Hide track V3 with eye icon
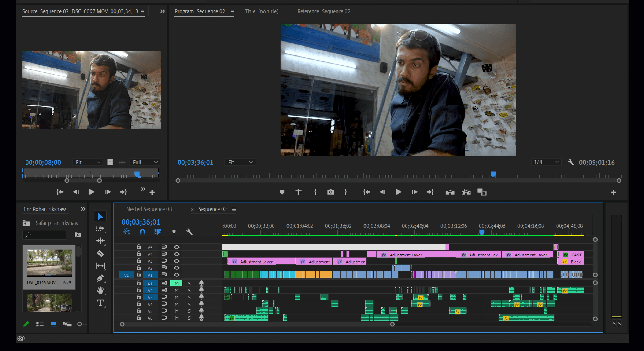 pos(177,261)
